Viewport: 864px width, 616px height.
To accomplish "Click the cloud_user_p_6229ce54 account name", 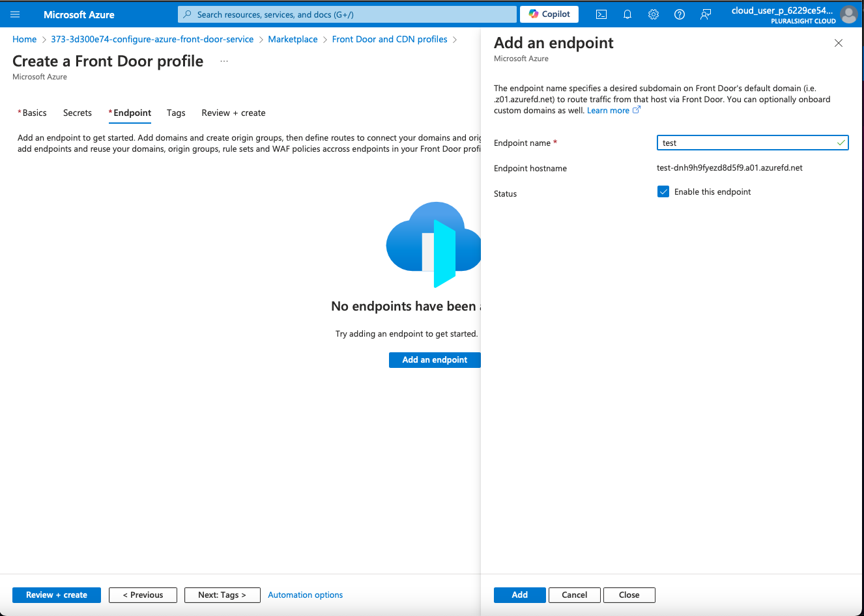I will pos(782,10).
